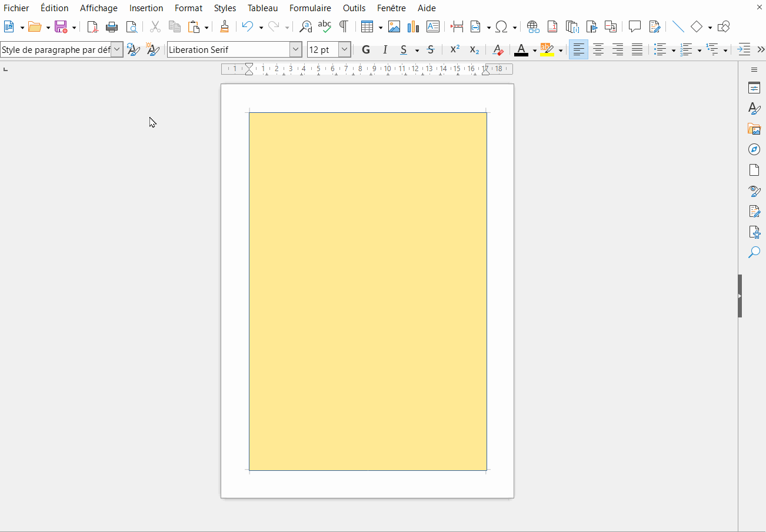The image size is (766, 532).
Task: Apply the yellow highlighting color swatch
Action: point(547,50)
